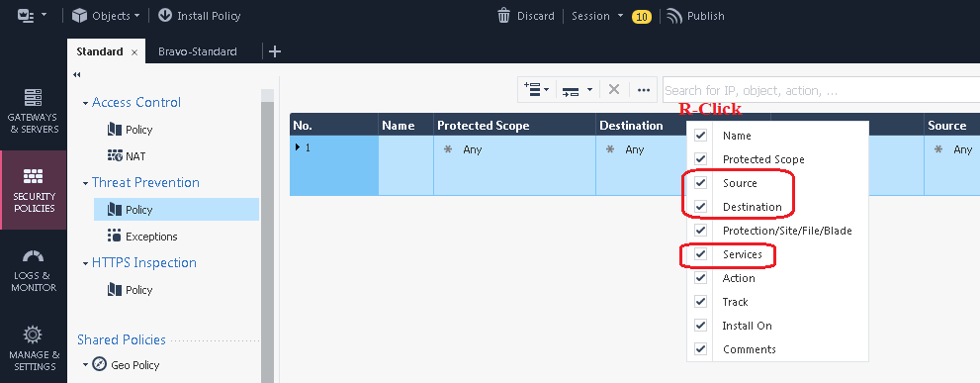The image size is (980, 383).
Task: Click the Install Policy button
Action: 200,16
